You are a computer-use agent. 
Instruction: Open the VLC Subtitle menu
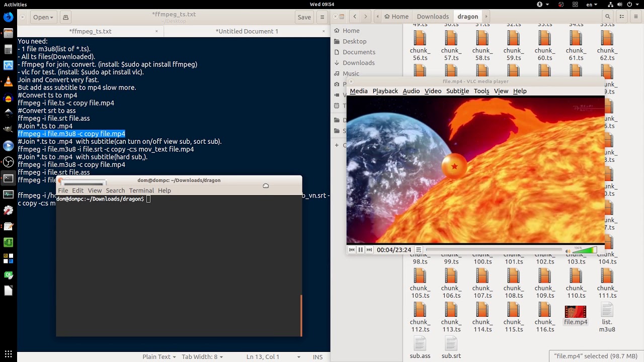tap(457, 91)
